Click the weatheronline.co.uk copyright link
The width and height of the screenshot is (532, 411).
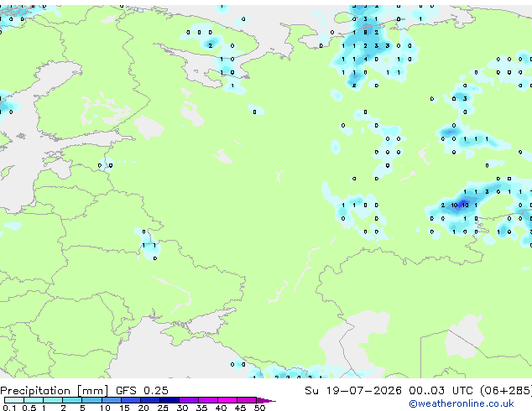(462, 403)
